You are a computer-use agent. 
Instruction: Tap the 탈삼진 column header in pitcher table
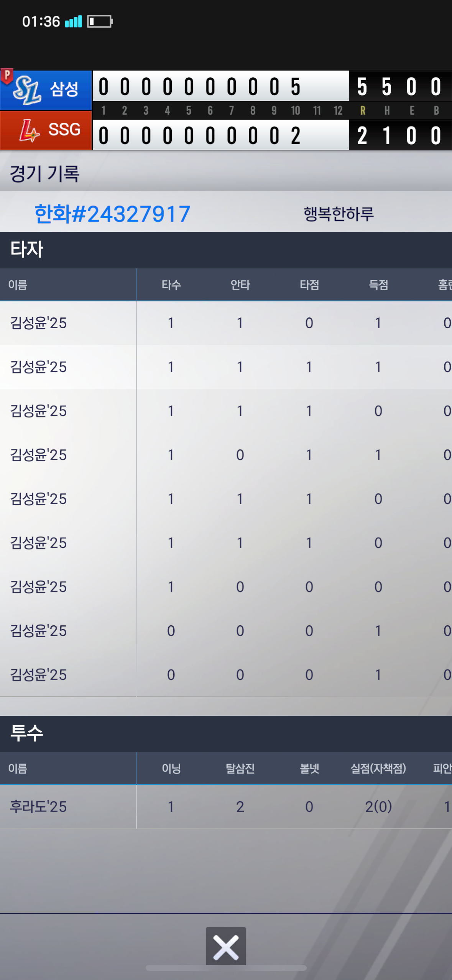tap(240, 768)
